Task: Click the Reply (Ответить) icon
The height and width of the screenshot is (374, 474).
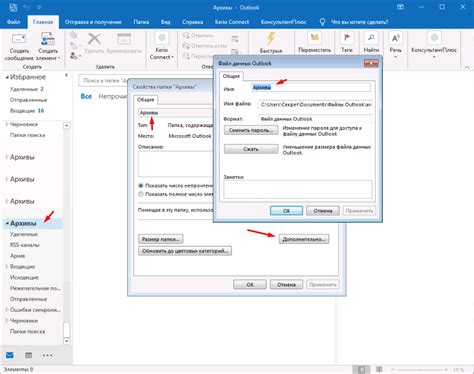Action: coord(186,35)
